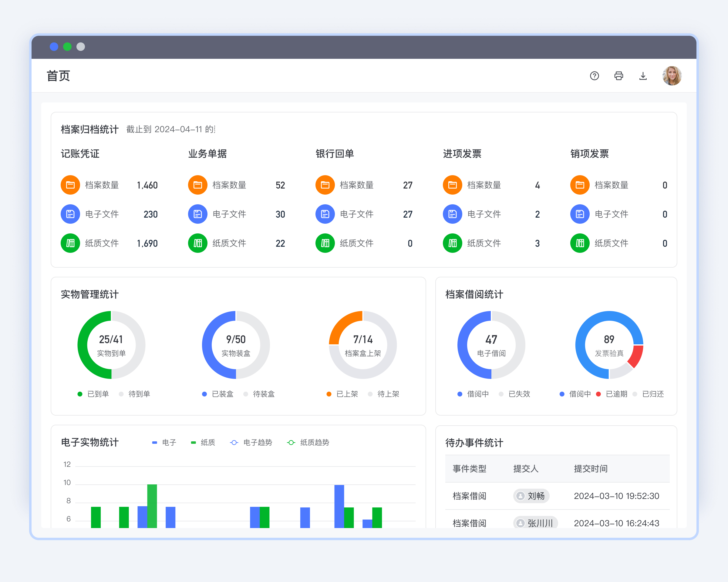Click green 纸质文件 icon under 银行回单
This screenshot has height=582, width=728.
[325, 243]
